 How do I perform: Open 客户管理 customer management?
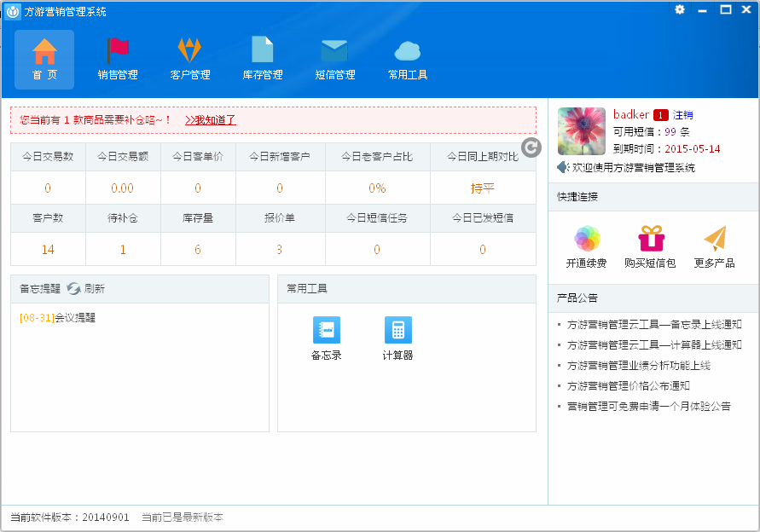pyautogui.click(x=190, y=60)
